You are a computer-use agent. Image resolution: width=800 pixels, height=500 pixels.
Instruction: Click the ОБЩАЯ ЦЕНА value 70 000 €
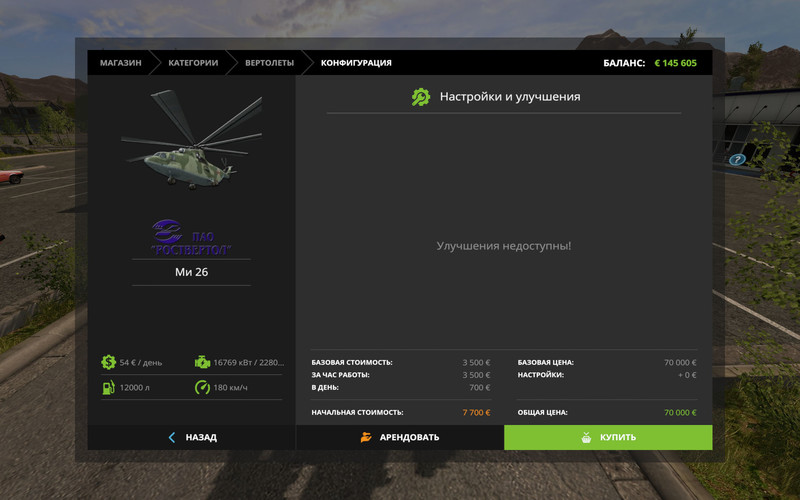coord(679,412)
